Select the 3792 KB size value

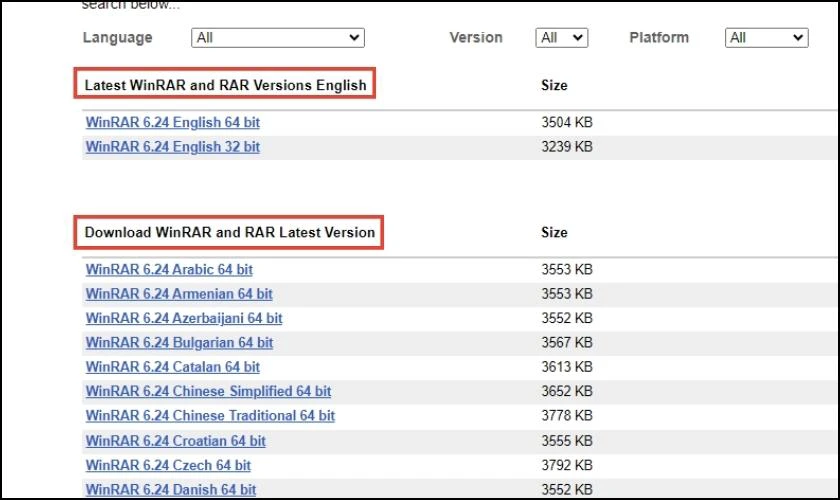click(x=567, y=465)
